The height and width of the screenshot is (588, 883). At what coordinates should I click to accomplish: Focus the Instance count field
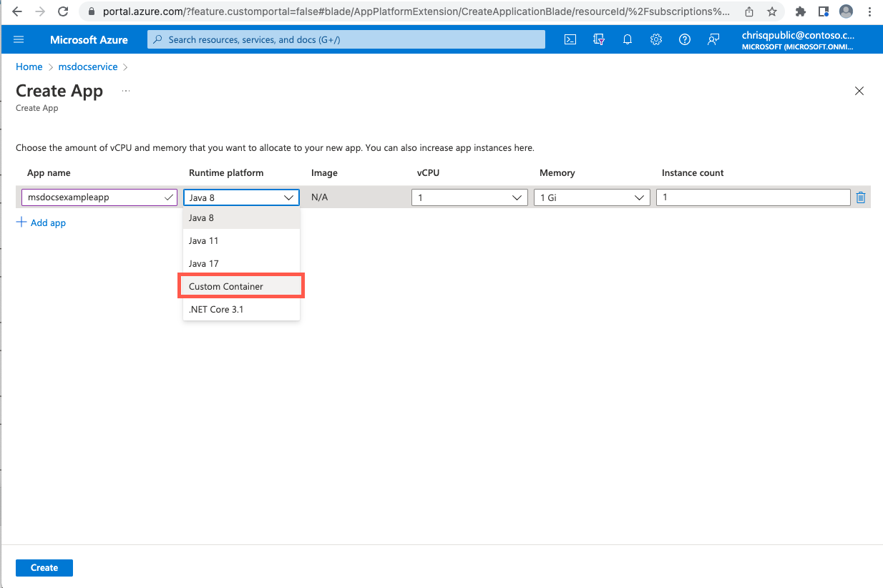click(753, 197)
